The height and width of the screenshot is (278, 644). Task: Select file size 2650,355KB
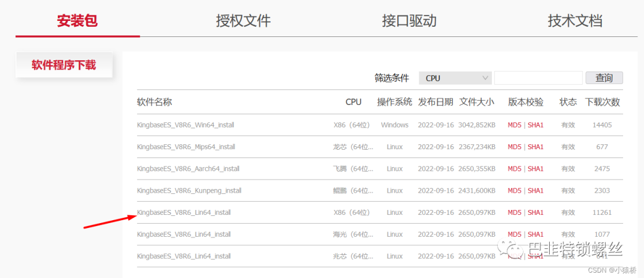tap(477, 169)
